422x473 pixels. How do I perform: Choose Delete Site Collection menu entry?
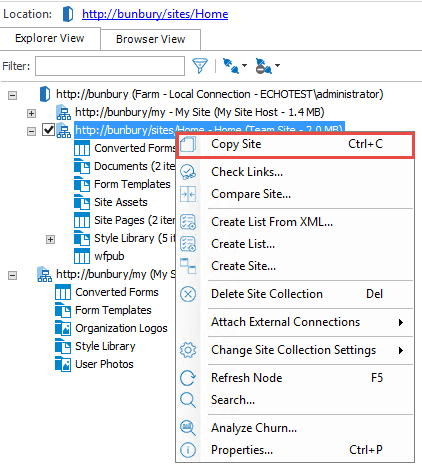tap(295, 294)
